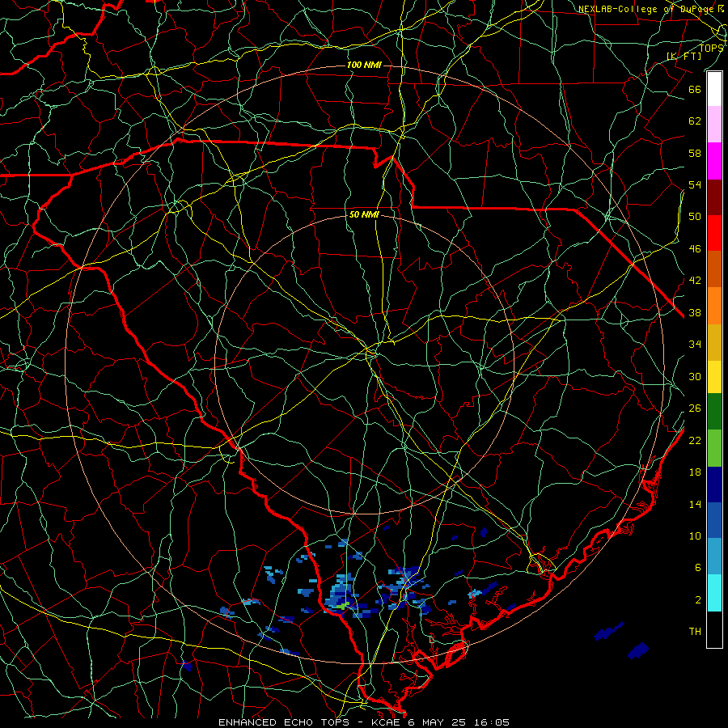728x728 pixels.
Task: Click the 18 value on the scale
Action: [x=695, y=472]
